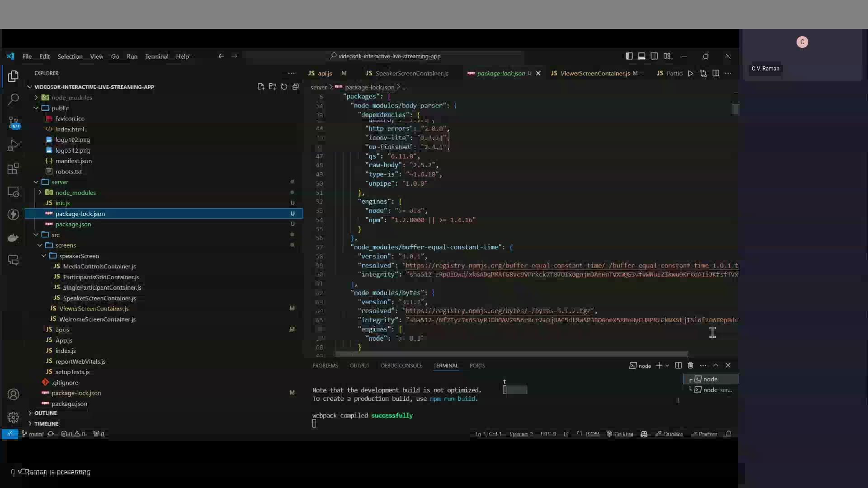868x488 pixels.
Task: Open the Accounts icon
Action: (13, 394)
